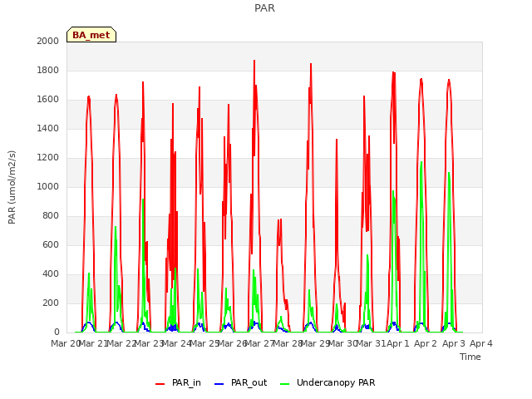Click the Mar 31 x-axis tick label
The image size is (532, 399).
click(371, 343)
